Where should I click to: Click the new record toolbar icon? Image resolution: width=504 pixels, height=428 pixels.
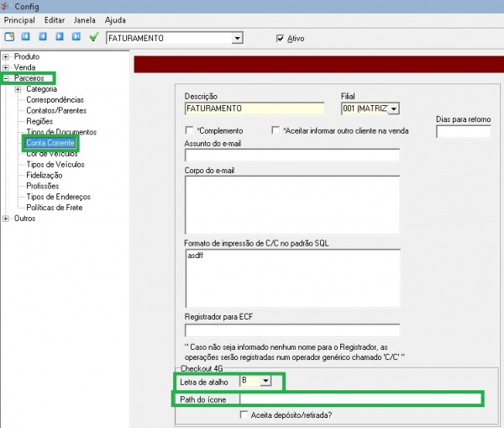click(x=9, y=38)
